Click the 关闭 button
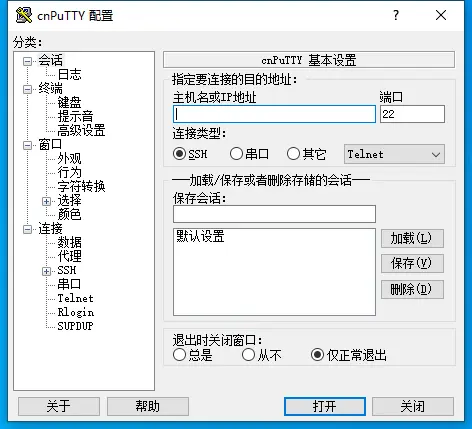This screenshot has width=472, height=429. pyautogui.click(x=413, y=406)
